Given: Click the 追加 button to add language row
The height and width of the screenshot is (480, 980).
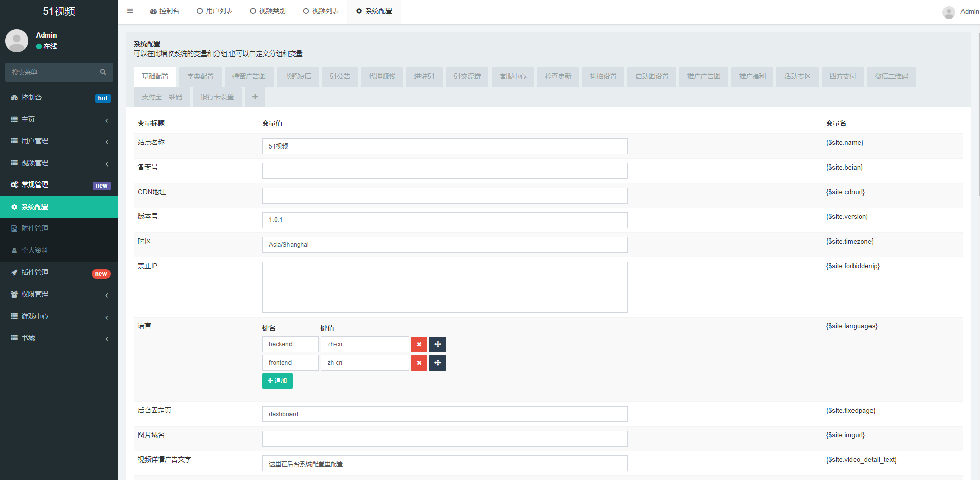Looking at the screenshot, I should 277,380.
